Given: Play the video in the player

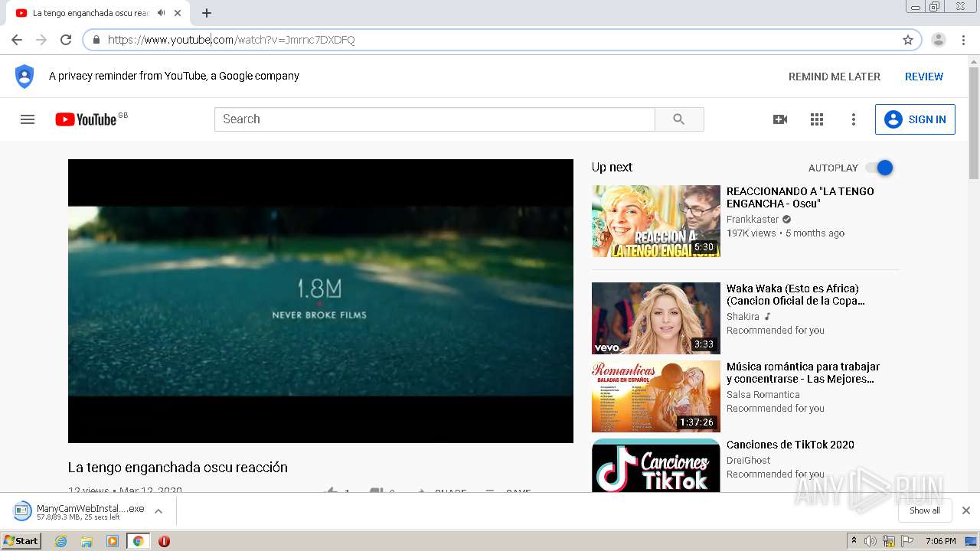Looking at the screenshot, I should (x=321, y=301).
